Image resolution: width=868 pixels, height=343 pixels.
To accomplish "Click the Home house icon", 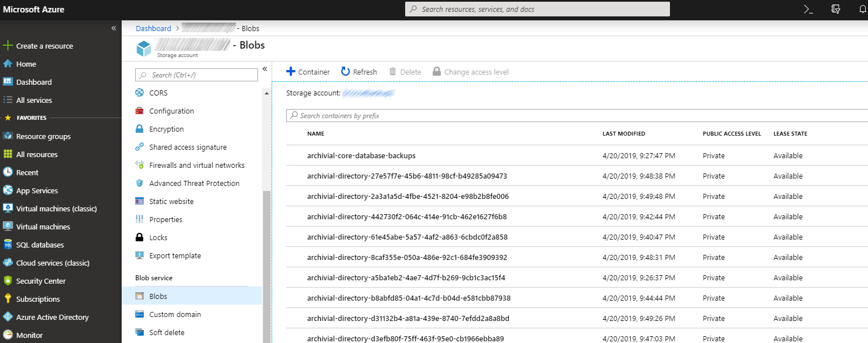I will click(8, 64).
